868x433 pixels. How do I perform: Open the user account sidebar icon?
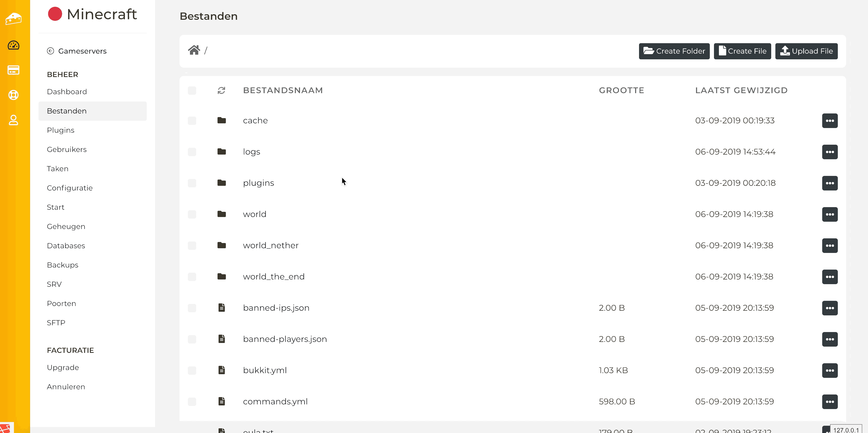coord(14,120)
